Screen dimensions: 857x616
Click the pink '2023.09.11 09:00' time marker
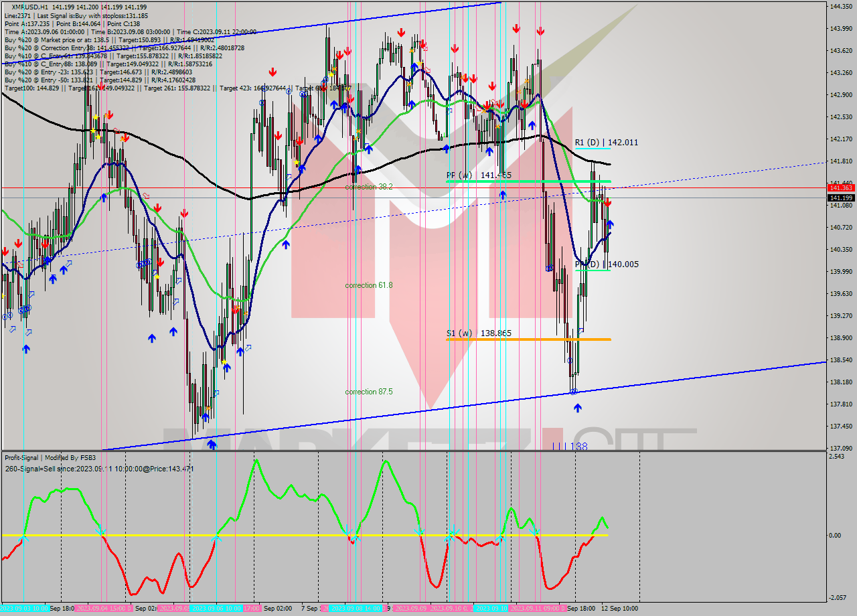coord(539,609)
